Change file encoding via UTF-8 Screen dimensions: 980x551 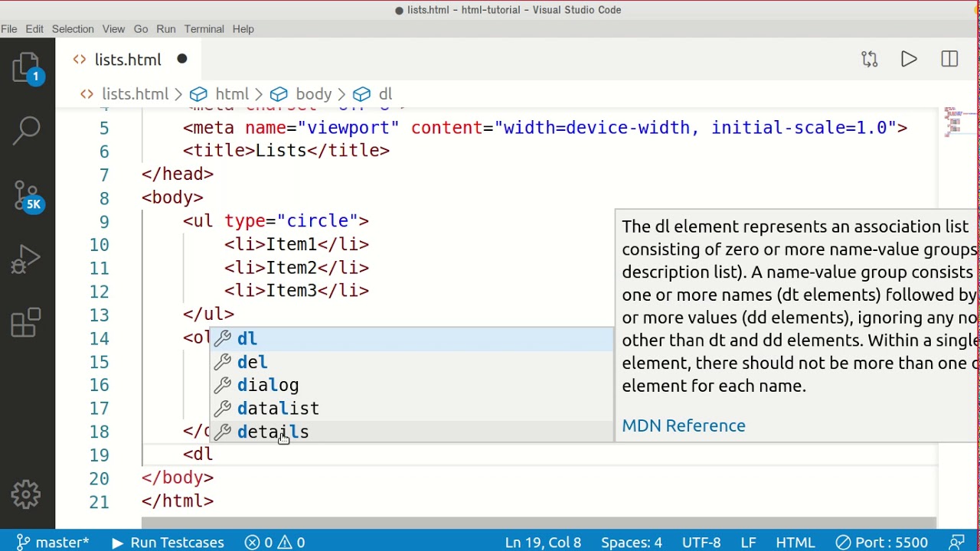(x=701, y=542)
